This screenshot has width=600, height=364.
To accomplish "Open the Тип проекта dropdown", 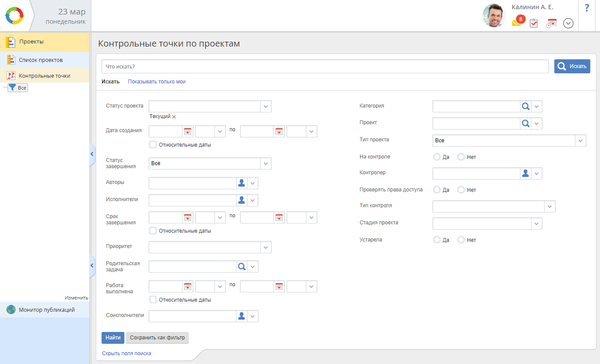I will (580, 141).
